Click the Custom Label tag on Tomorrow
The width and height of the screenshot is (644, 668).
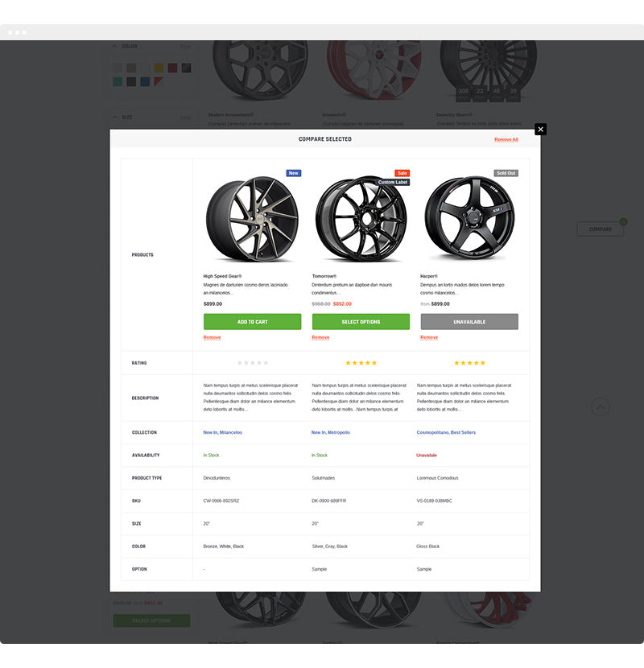coord(393,182)
